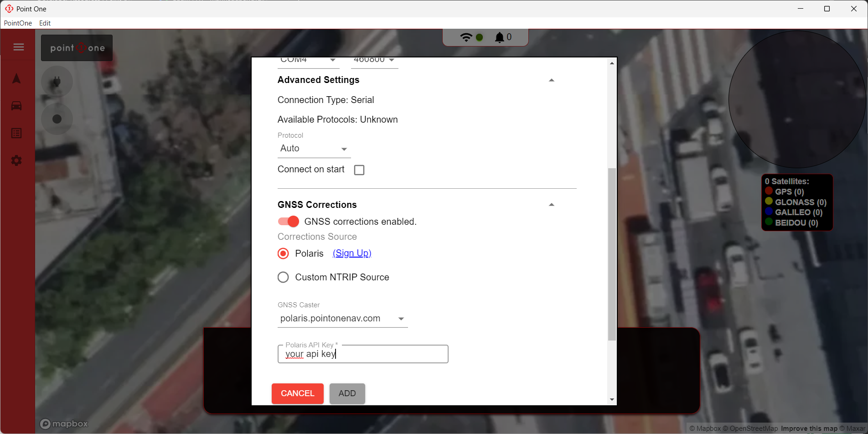Open the notifications bell icon
Image resolution: width=868 pixels, height=434 pixels.
click(500, 37)
